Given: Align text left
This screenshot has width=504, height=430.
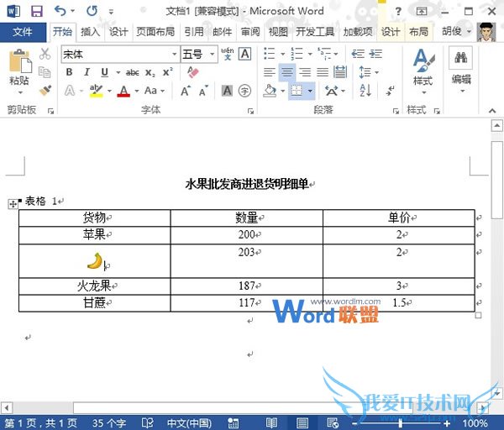Looking at the screenshot, I should point(270,72).
